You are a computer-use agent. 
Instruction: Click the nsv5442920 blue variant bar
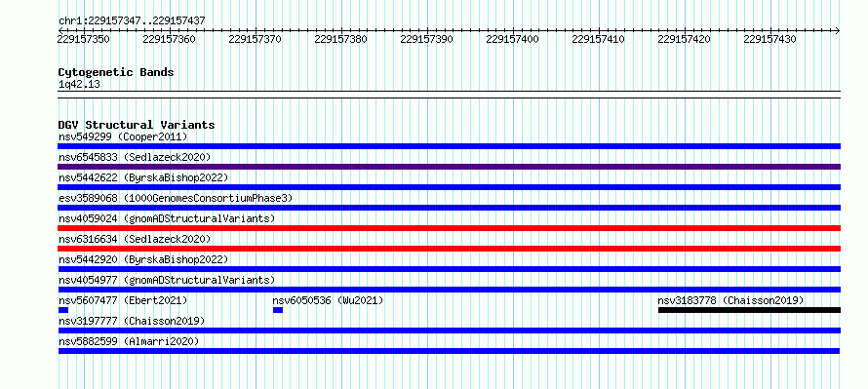[x=449, y=269]
